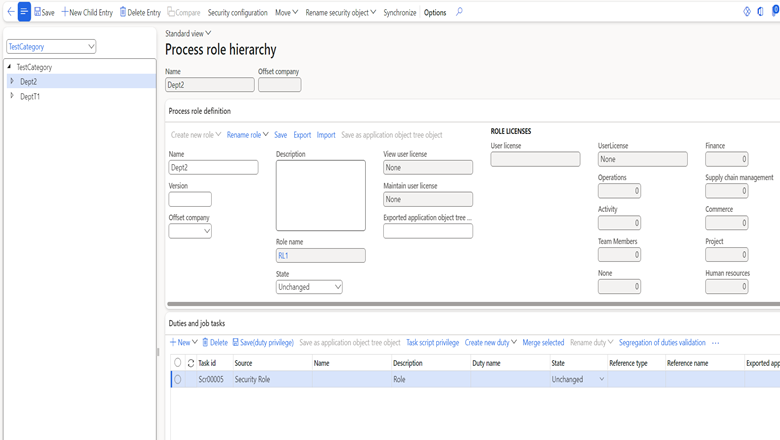Click the Description text area
Image resolution: width=780 pixels, height=440 pixels.
coord(321,195)
